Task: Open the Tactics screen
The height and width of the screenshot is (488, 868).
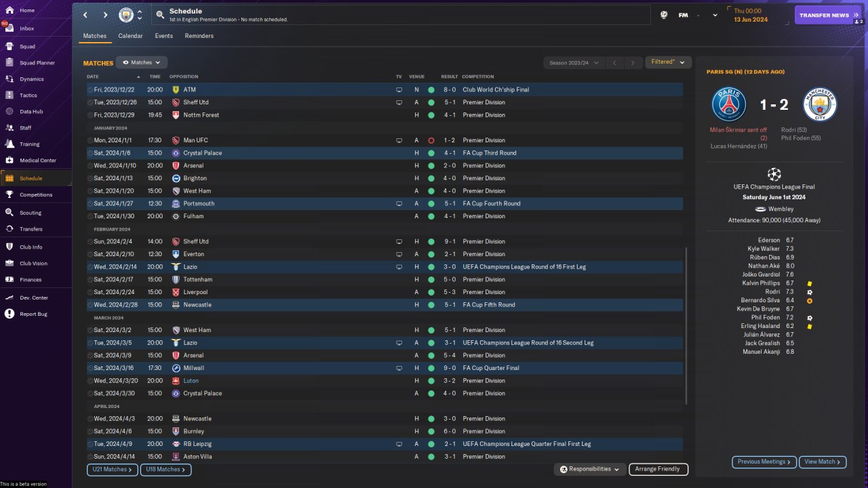Action: (x=28, y=96)
